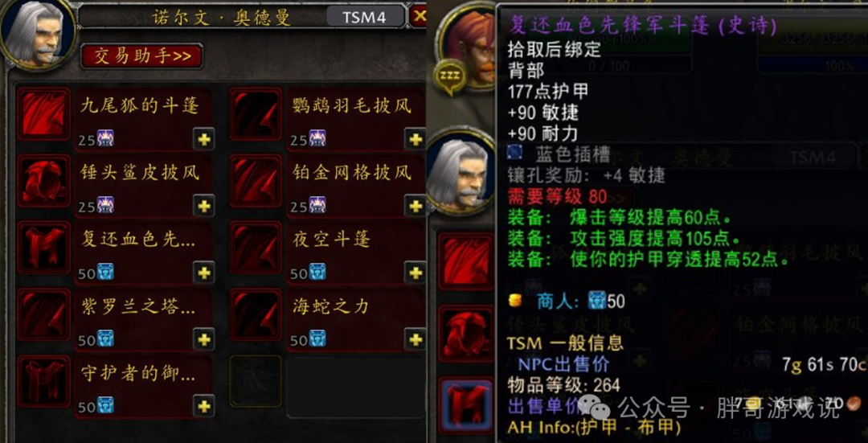
Task: Expand the 交易助手>> panel
Action: tap(141, 56)
